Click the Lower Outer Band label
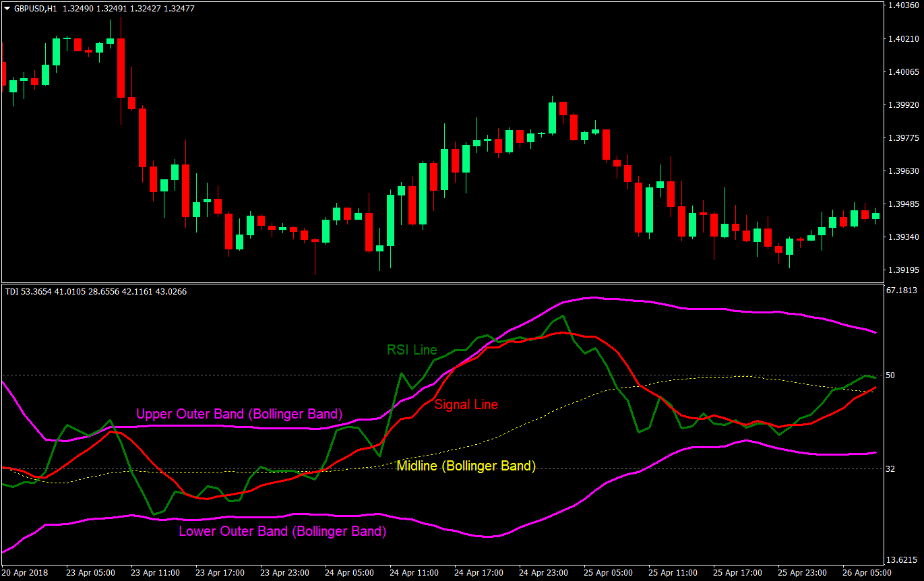The image size is (924, 581). [281, 531]
